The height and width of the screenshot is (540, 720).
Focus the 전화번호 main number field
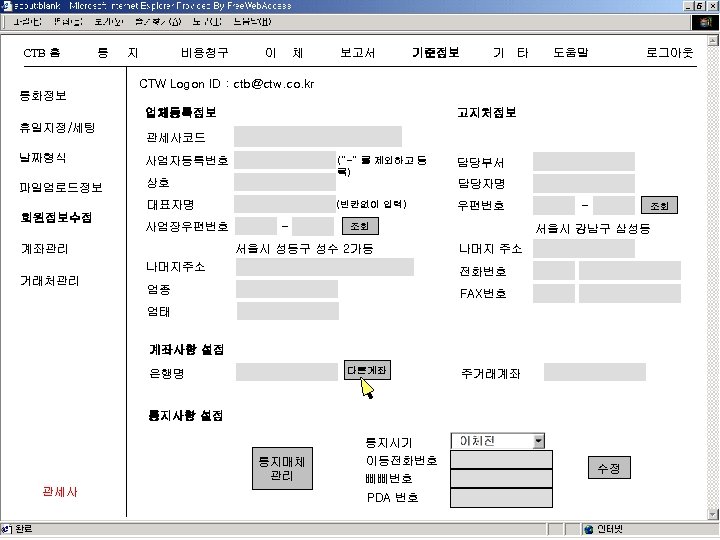630,270
